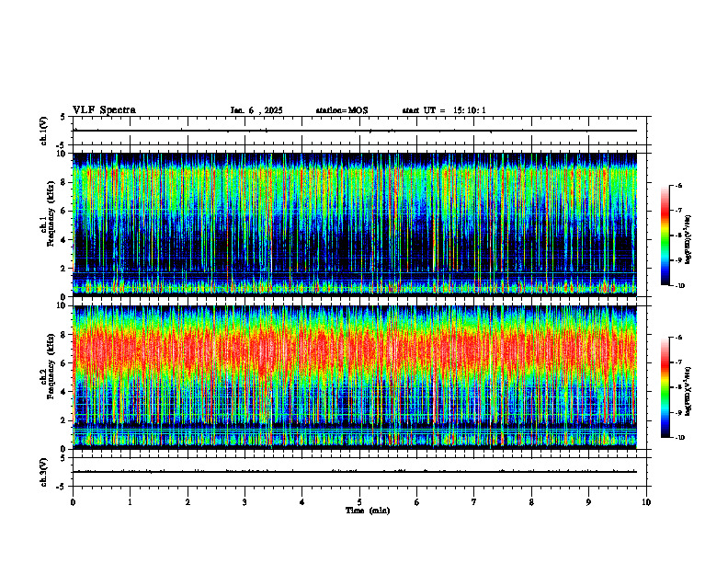Click the "9" tick on the time axis
The width and height of the screenshot is (728, 563).
(x=588, y=502)
